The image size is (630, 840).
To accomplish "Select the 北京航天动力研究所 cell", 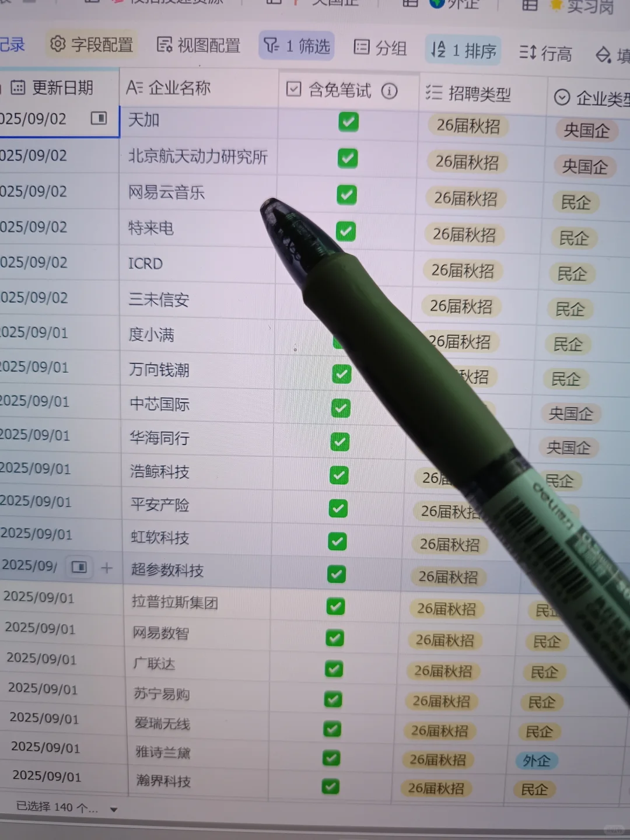I will click(x=198, y=156).
